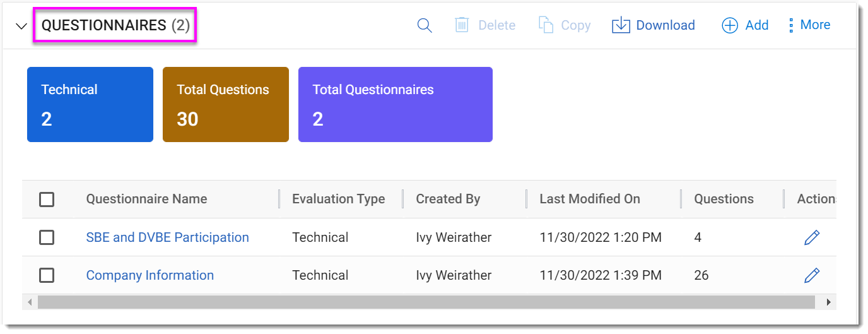Click the Total Questionnaires summary card

point(396,104)
